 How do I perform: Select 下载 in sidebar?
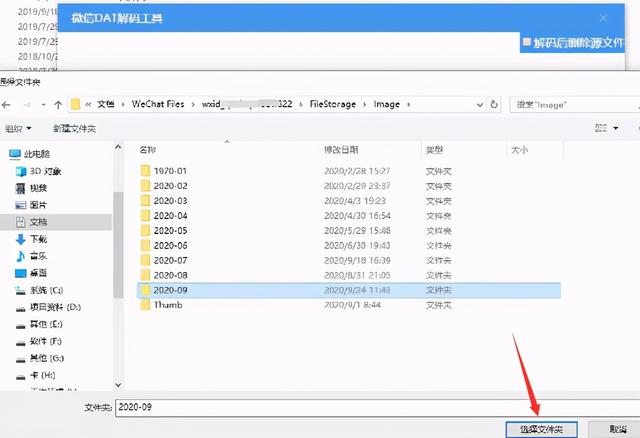(x=31, y=239)
